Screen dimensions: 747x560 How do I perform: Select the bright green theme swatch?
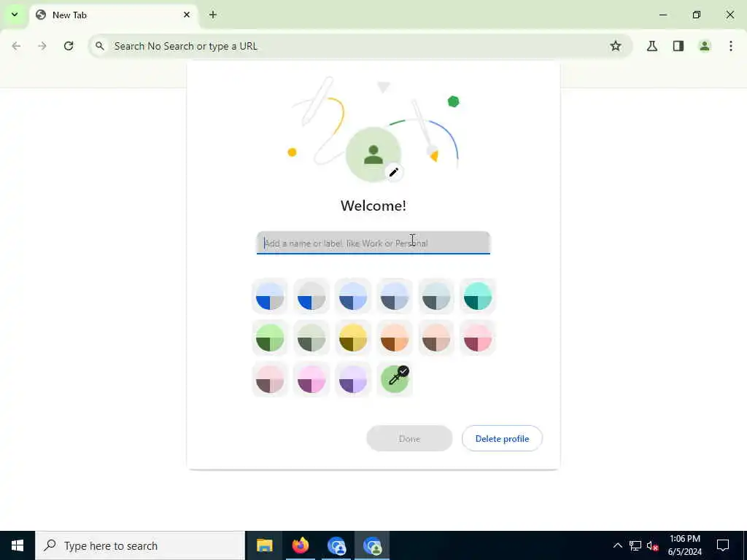click(270, 338)
